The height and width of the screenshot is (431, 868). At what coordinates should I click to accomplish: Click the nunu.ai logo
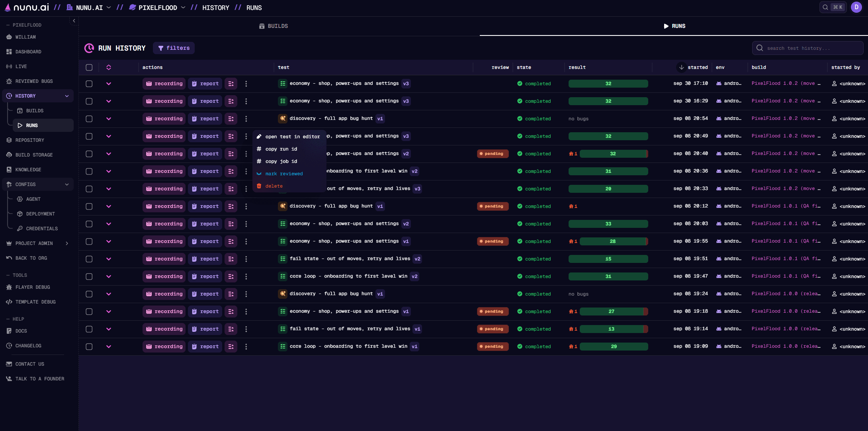point(27,7)
